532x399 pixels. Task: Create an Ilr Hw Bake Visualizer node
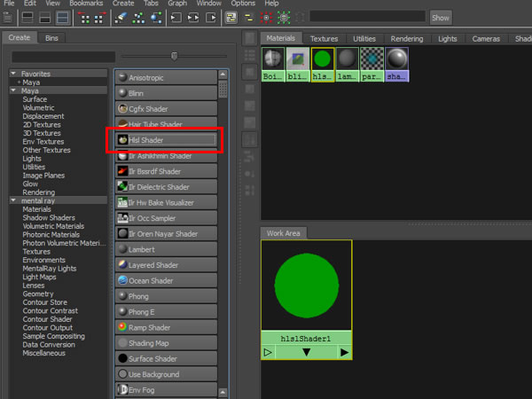[x=166, y=202]
